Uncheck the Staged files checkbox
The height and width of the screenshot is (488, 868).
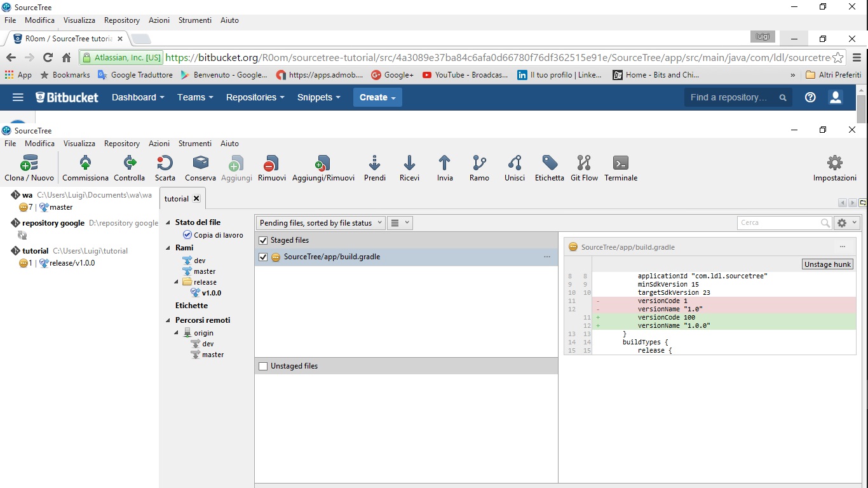point(263,240)
